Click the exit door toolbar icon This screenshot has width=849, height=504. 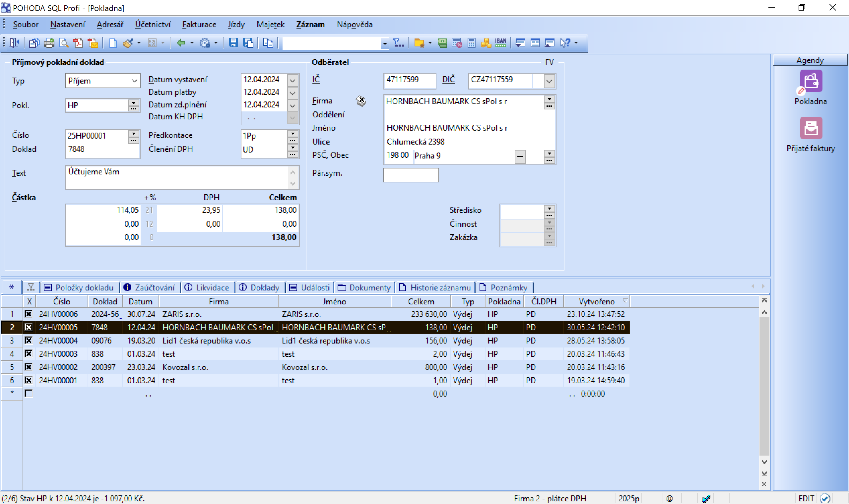[x=14, y=43]
